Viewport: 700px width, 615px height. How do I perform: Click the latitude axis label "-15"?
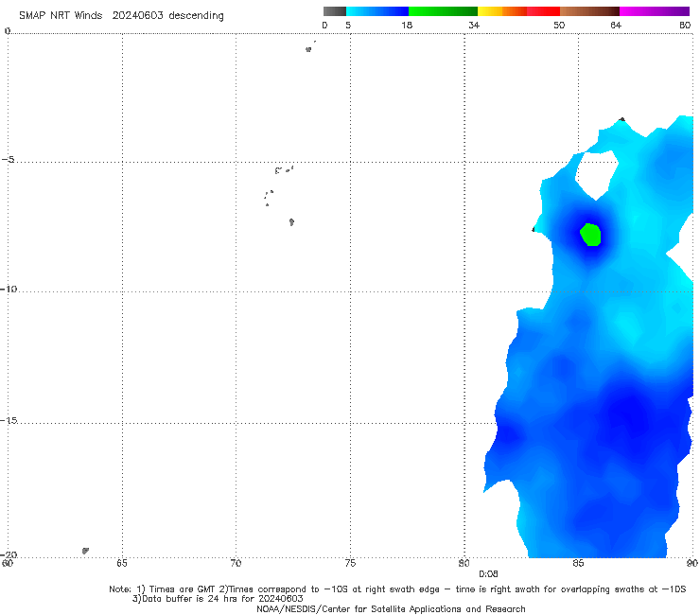[x=9, y=420]
